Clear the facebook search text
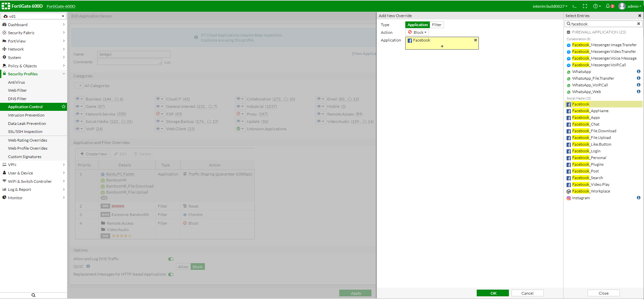 (x=638, y=24)
